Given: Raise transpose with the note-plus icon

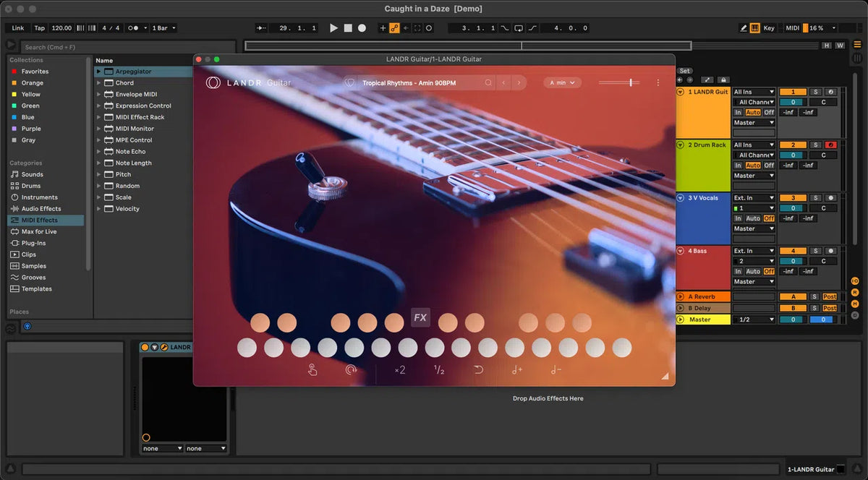Looking at the screenshot, I should 516,370.
